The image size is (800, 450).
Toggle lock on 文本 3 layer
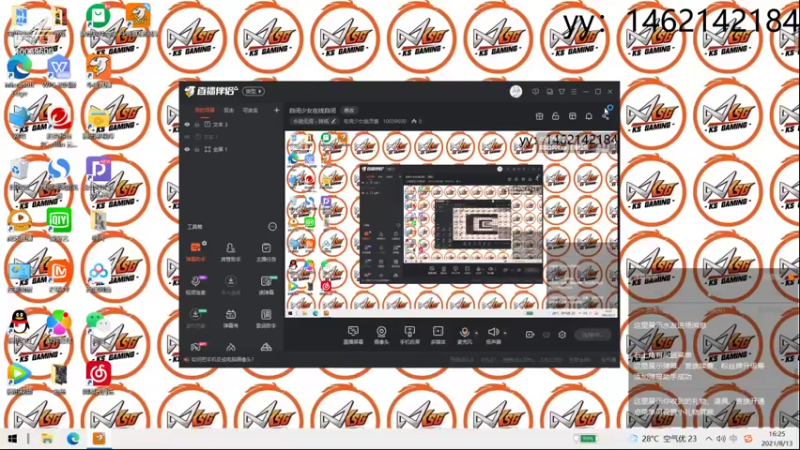[197, 124]
